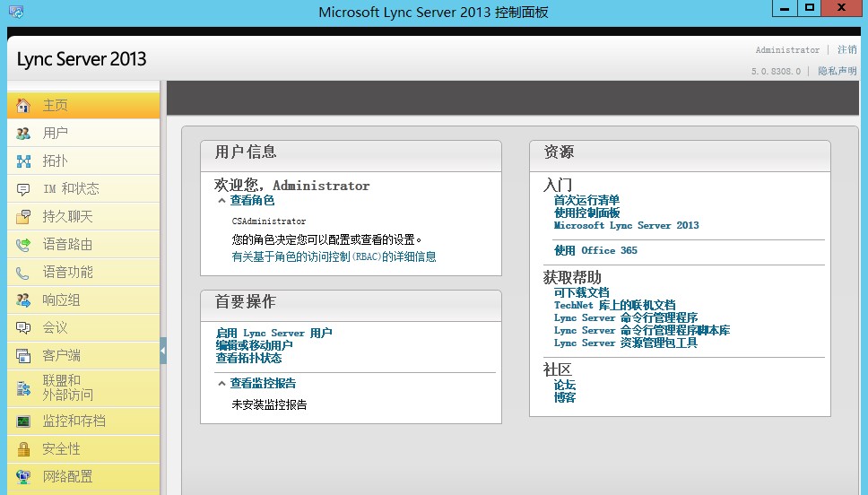The width and height of the screenshot is (868, 495).
Task: Click the 用户 users icon
Action: pos(23,133)
